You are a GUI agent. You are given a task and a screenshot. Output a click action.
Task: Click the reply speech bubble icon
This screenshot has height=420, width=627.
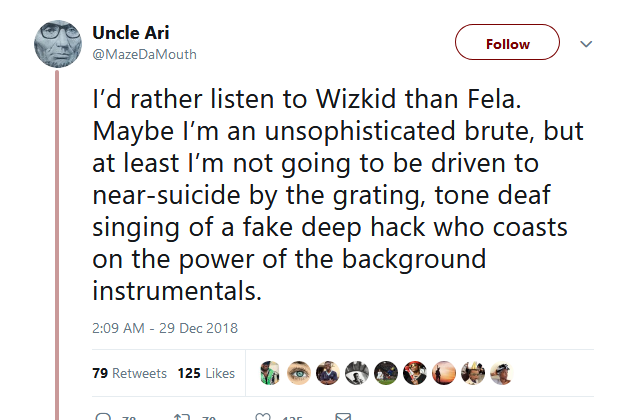click(104, 415)
